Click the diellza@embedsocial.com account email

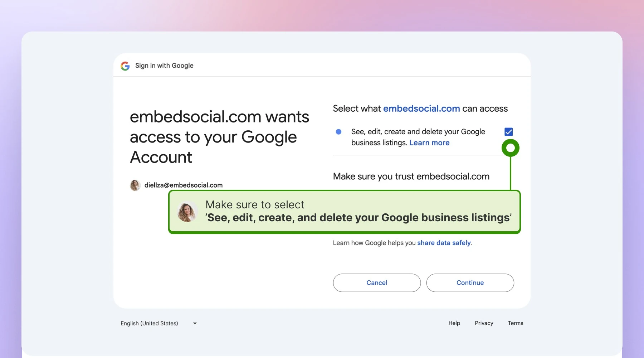184,185
